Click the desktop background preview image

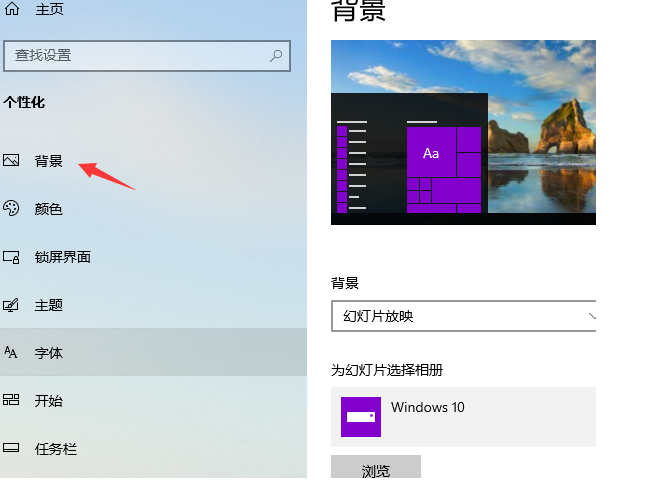pos(463,132)
